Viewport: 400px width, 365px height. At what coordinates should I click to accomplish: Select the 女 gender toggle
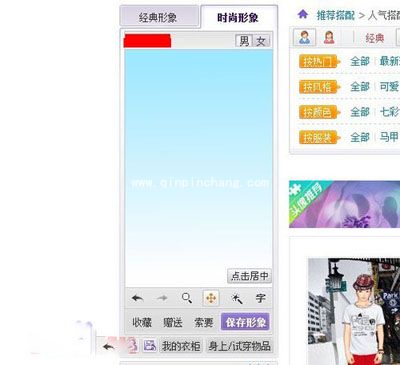click(x=261, y=41)
